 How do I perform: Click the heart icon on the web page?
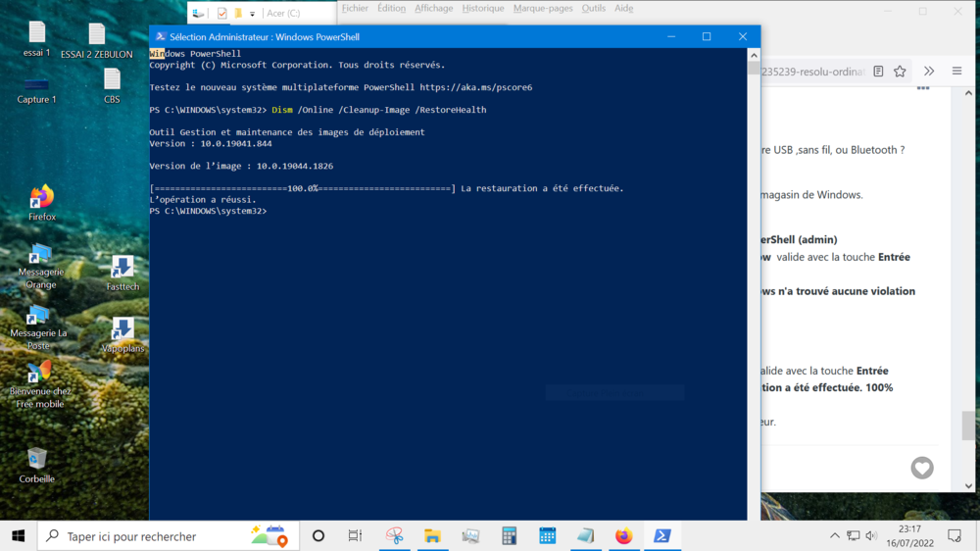click(x=922, y=468)
